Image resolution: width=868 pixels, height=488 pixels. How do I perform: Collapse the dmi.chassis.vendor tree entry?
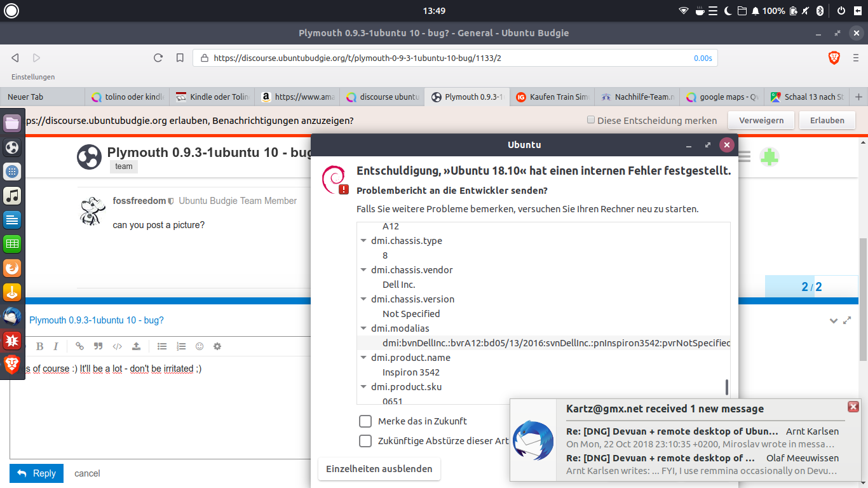coord(363,270)
